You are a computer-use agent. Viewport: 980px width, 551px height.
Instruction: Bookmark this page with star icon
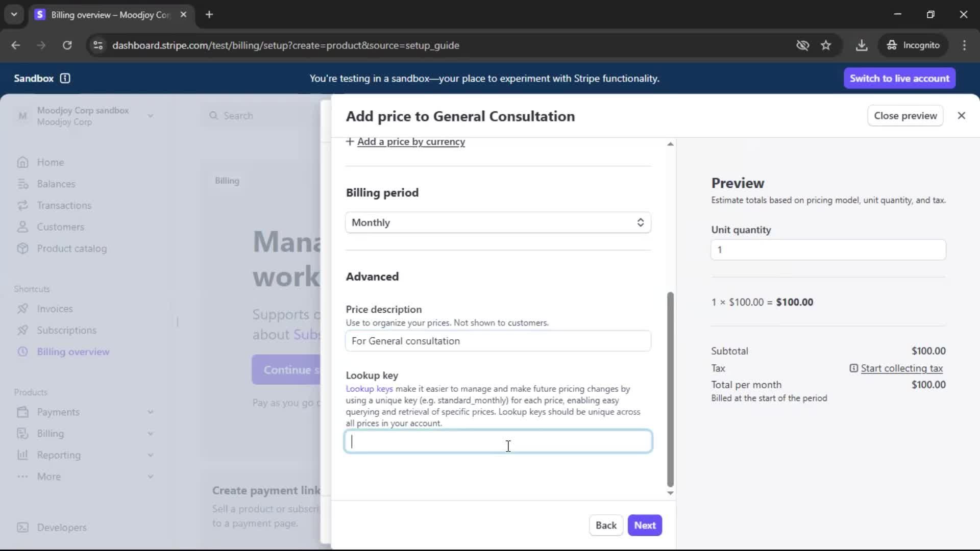(x=826, y=45)
